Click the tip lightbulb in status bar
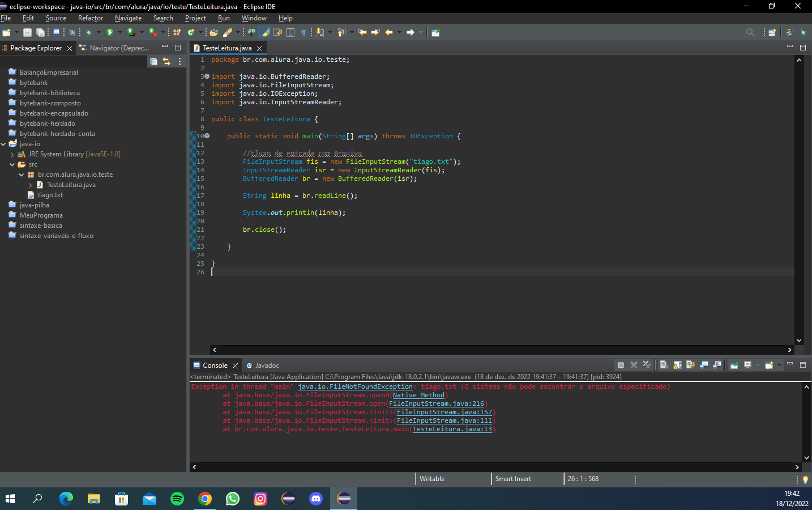The image size is (812, 510). (x=805, y=479)
